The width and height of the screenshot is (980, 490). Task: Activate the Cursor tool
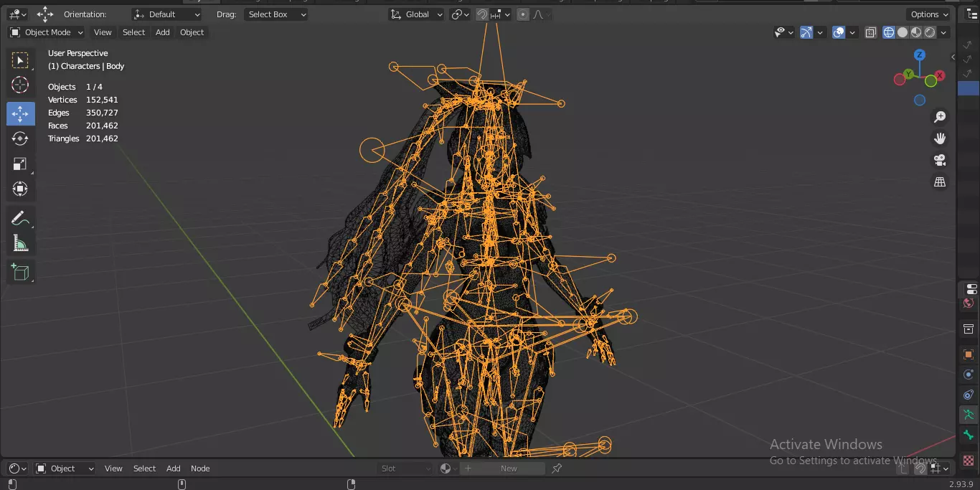(21, 85)
